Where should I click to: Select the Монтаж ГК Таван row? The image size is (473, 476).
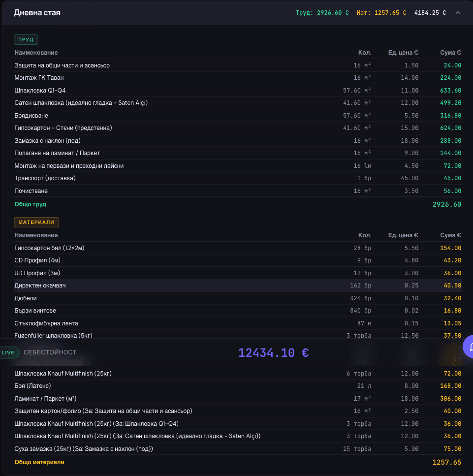click(x=238, y=78)
